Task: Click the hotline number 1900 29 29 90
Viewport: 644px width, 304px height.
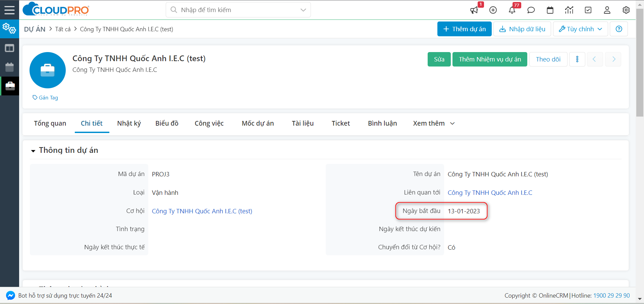Action: tap(611, 296)
